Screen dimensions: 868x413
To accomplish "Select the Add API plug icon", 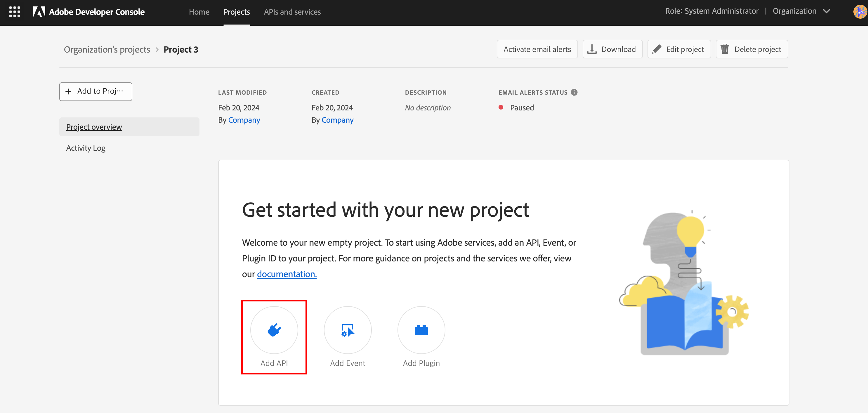I will (x=274, y=330).
